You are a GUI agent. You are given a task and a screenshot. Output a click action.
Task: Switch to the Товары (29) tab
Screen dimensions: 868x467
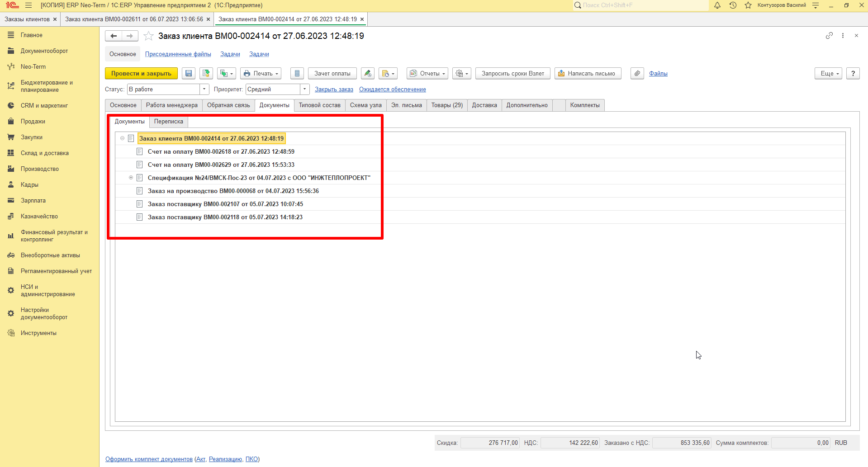447,105
